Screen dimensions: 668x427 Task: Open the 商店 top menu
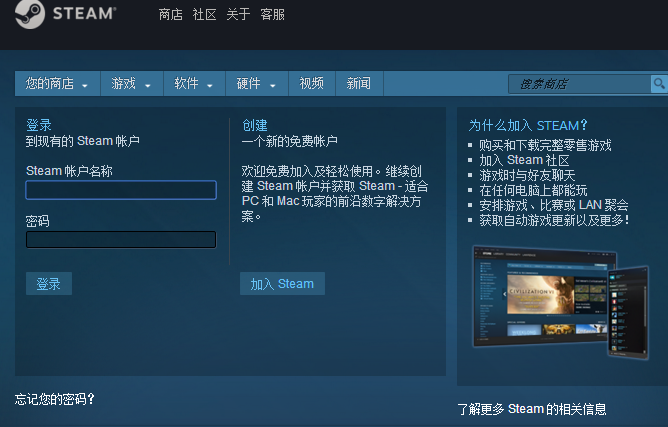pos(171,14)
